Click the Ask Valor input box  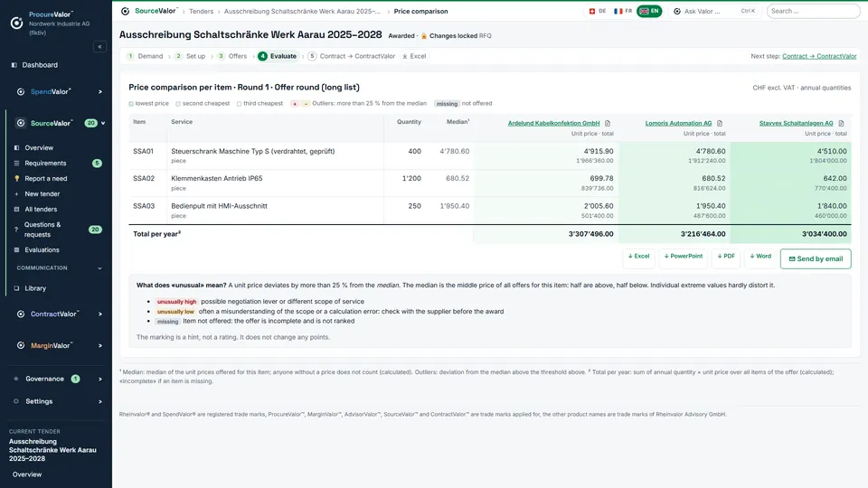[714, 11]
